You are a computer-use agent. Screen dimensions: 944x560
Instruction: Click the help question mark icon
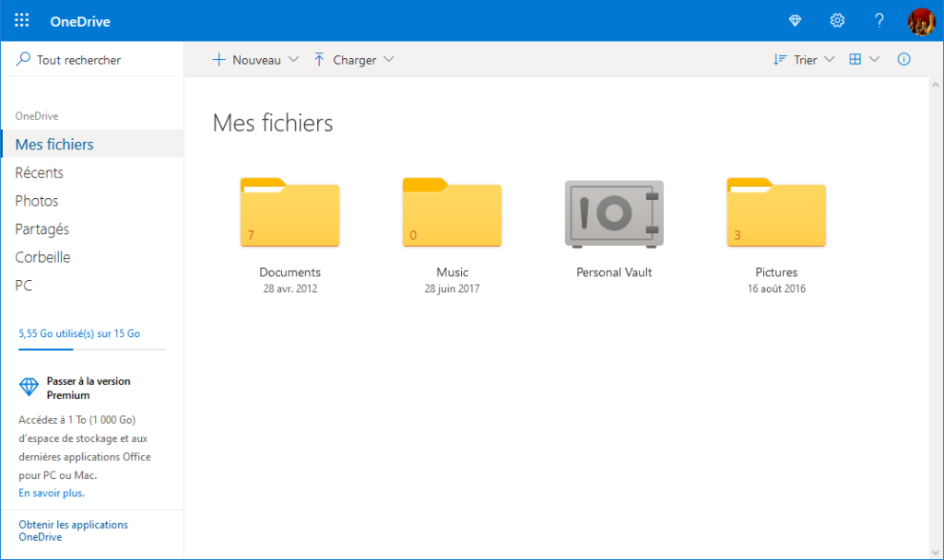click(879, 20)
